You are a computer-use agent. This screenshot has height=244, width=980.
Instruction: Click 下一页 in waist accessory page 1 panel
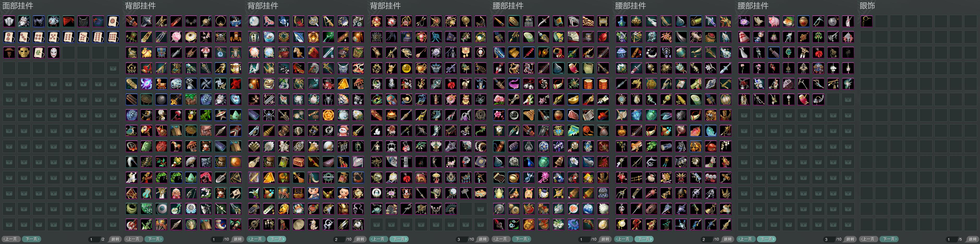pyautogui.click(x=521, y=239)
